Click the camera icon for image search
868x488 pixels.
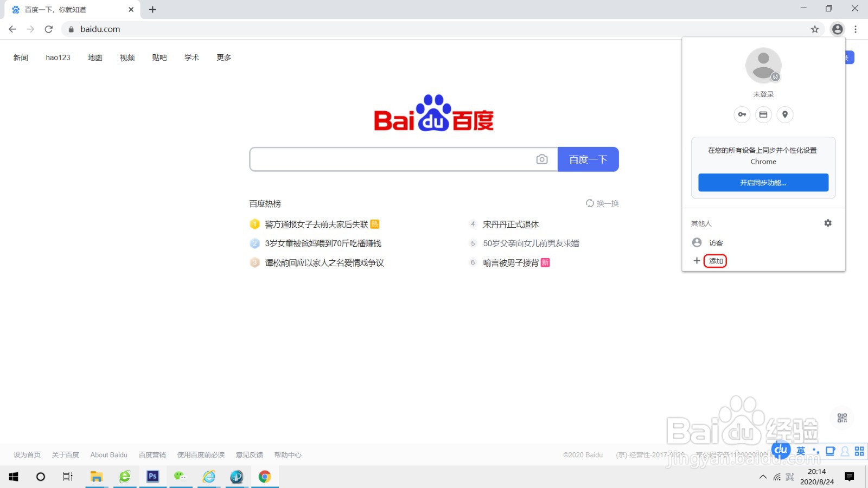tap(541, 159)
